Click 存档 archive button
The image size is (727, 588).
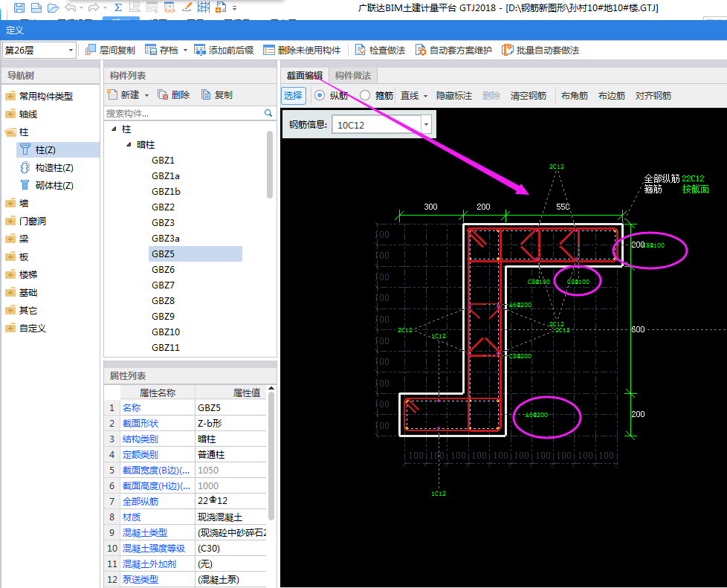pos(162,50)
